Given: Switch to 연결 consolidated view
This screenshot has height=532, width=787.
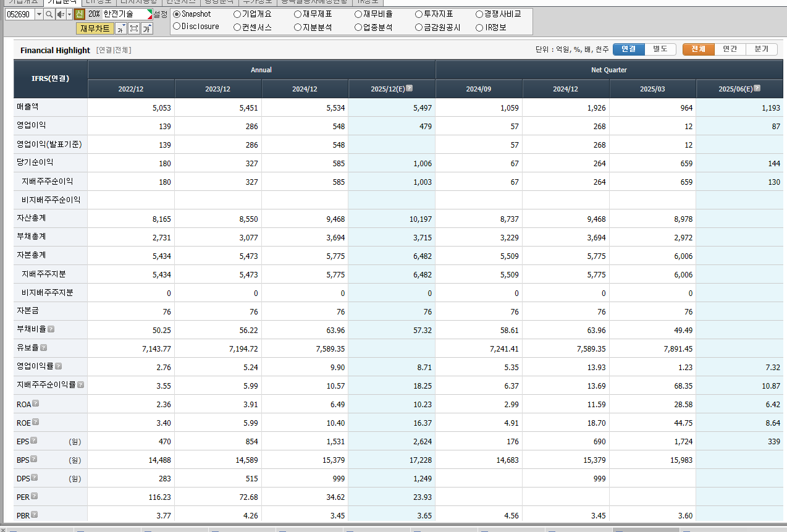Looking at the screenshot, I should (629, 49).
